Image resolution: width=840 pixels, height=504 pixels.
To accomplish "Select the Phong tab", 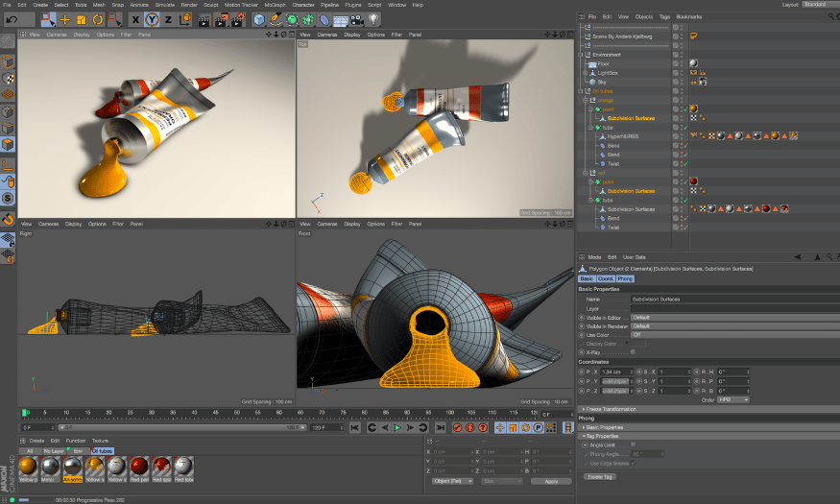I will point(625,278).
